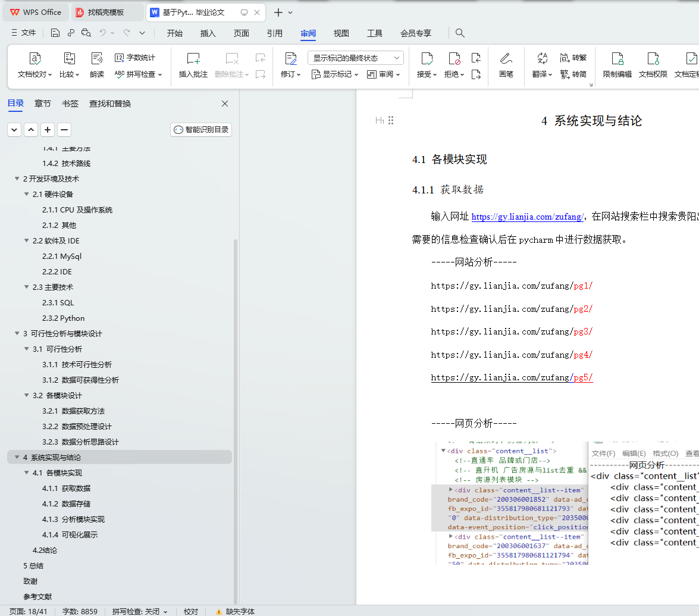Switch to the 视图 ribbon tab

(341, 33)
